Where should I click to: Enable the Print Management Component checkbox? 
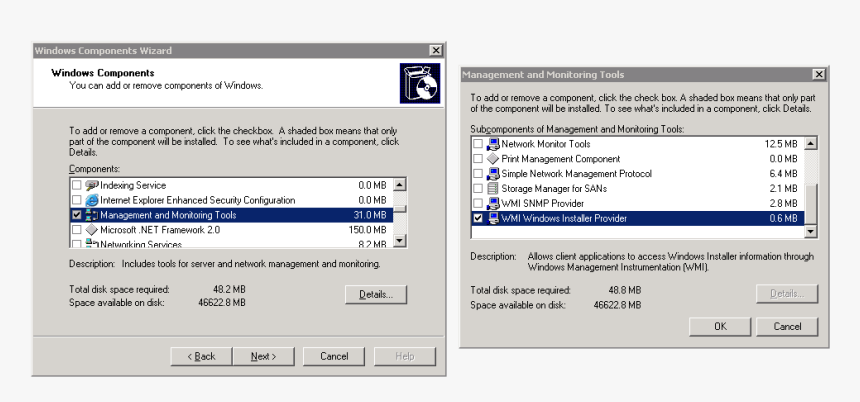(478, 158)
